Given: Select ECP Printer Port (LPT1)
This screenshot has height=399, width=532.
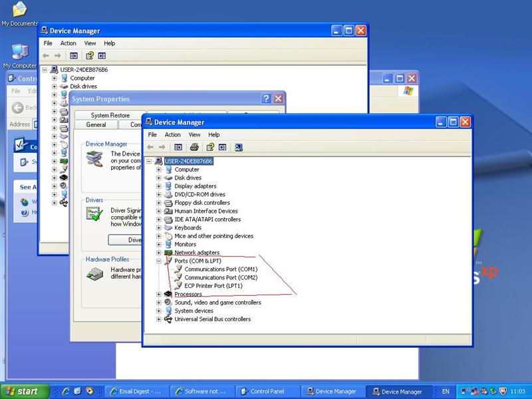Looking at the screenshot, I should point(213,286).
